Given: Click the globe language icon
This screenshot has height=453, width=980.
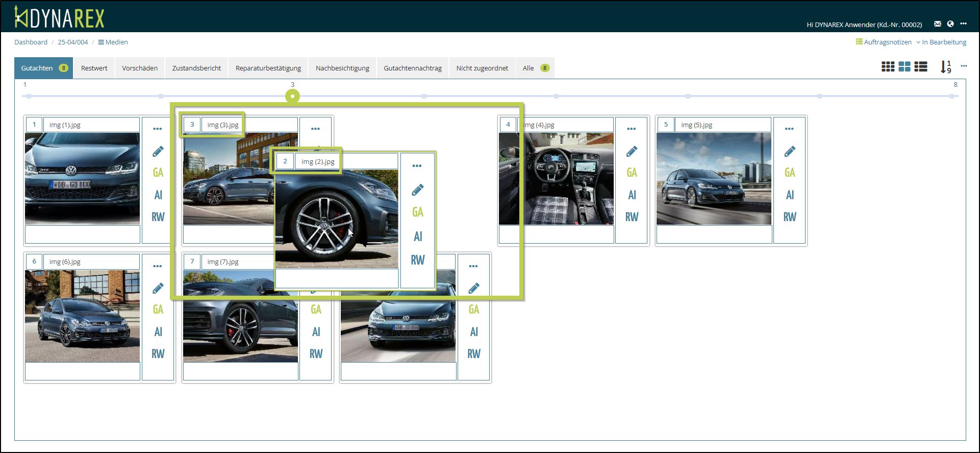Looking at the screenshot, I should (x=950, y=24).
